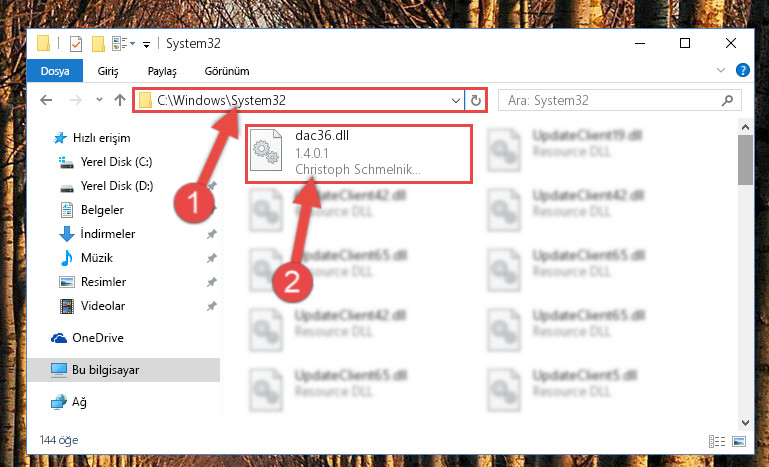Screen dimensions: 769x467
Task: Open OneDrive in the navigation pane
Action: (98, 338)
